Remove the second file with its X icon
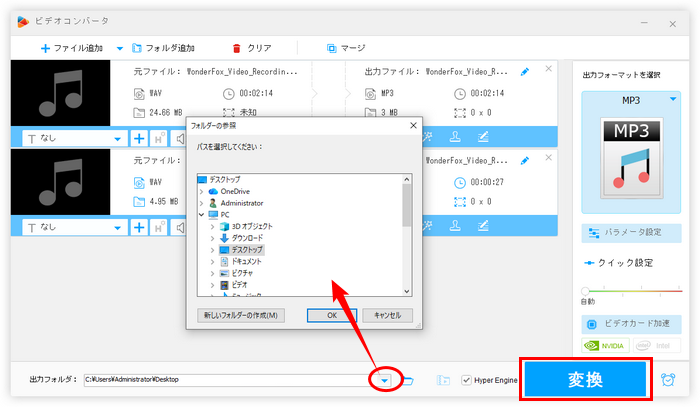 pyautogui.click(x=549, y=158)
